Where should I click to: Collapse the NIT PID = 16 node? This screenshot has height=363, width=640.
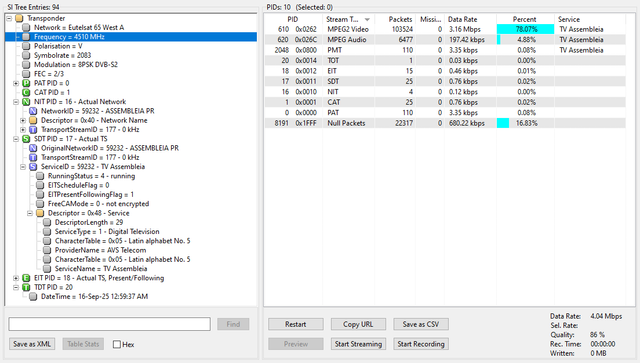coord(16,102)
